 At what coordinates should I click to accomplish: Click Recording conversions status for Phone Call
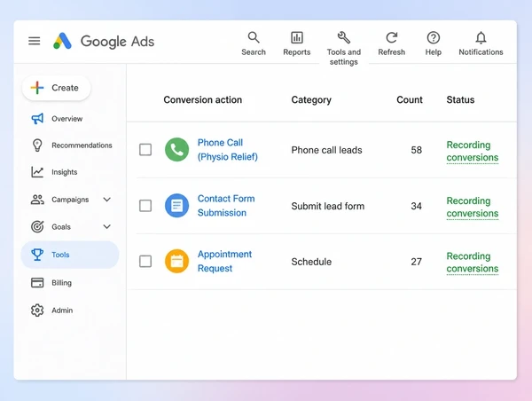click(473, 151)
